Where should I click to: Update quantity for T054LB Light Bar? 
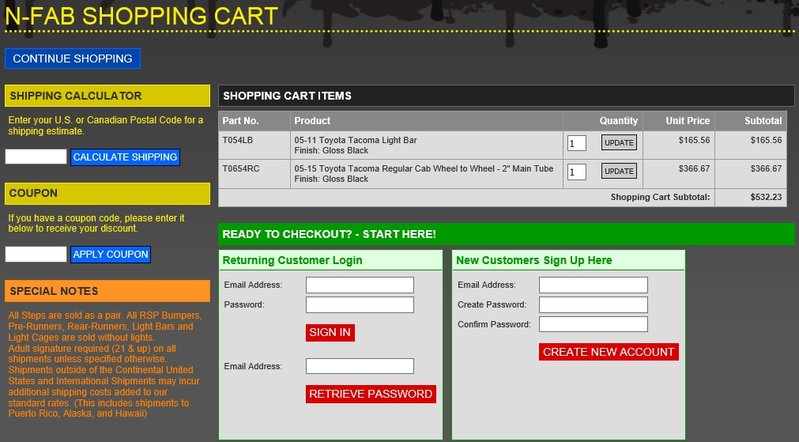coord(619,143)
